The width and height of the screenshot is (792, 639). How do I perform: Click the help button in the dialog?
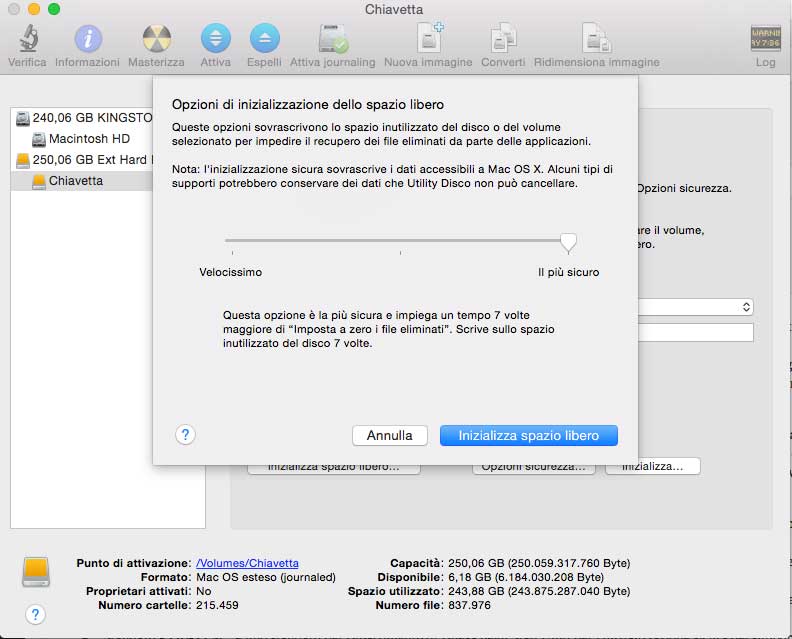[x=185, y=435]
